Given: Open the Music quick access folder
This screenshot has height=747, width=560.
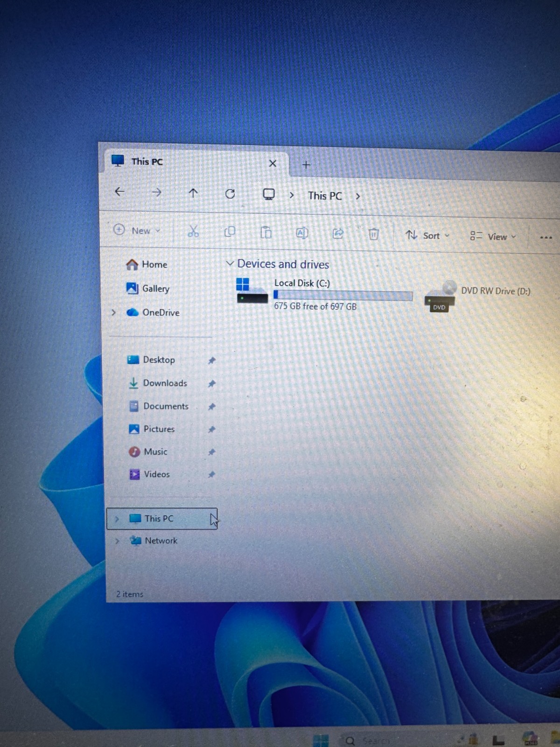Looking at the screenshot, I should point(148,451).
